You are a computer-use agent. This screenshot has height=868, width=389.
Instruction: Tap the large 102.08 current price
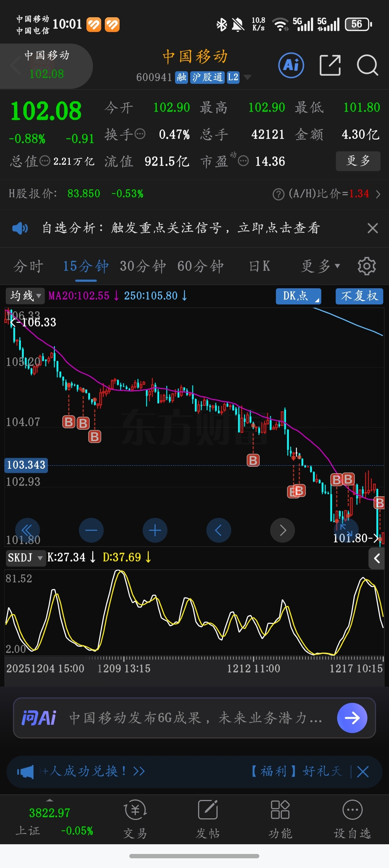[x=46, y=111]
